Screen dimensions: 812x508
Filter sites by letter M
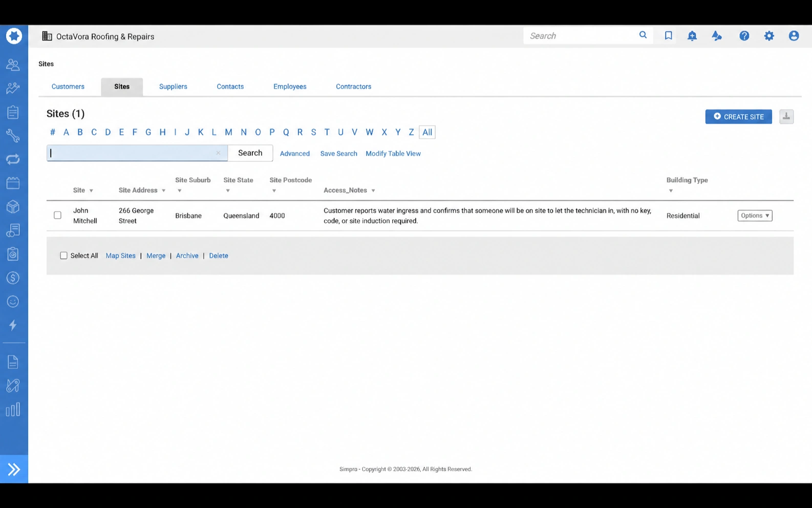pyautogui.click(x=228, y=132)
